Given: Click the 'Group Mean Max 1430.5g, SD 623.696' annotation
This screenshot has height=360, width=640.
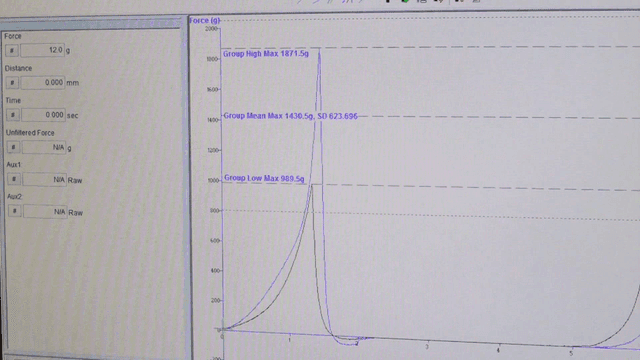Looking at the screenshot, I should [290, 116].
